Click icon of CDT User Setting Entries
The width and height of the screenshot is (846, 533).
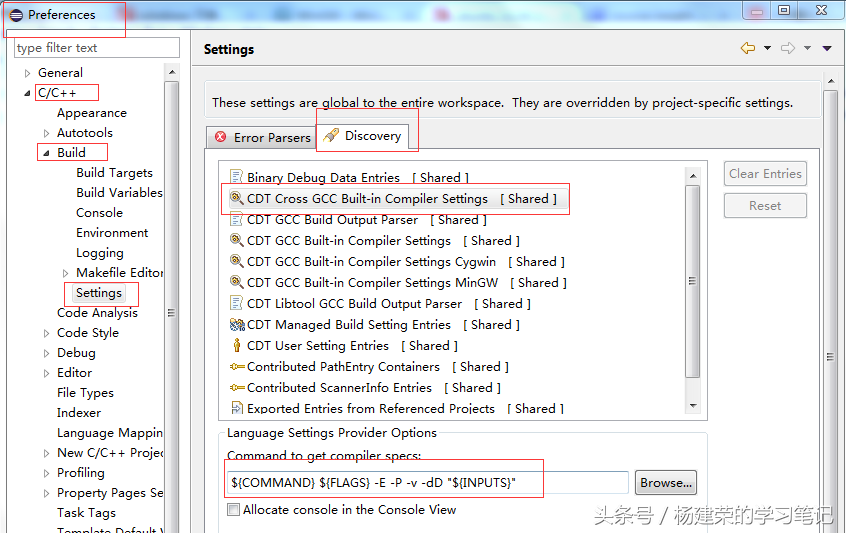tap(236, 345)
